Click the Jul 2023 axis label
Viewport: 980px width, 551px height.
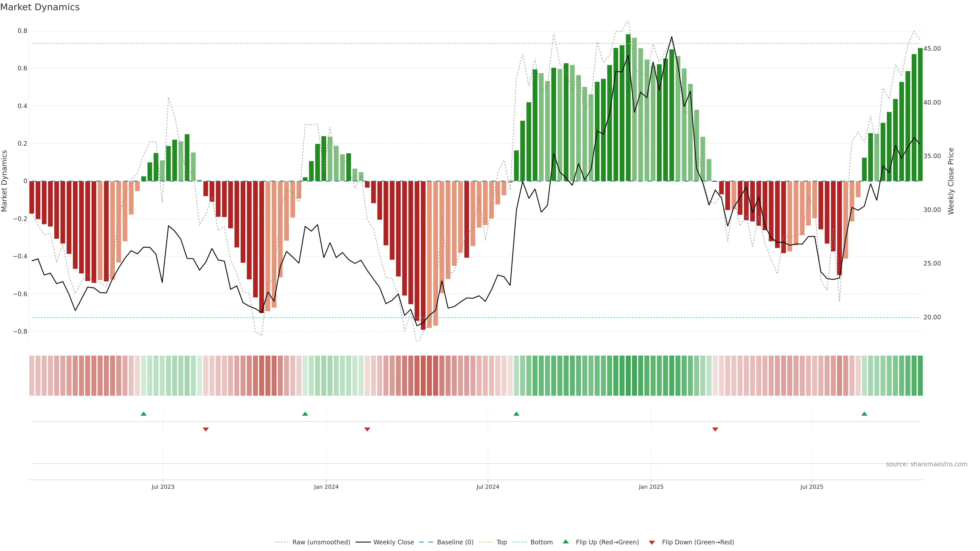pos(163,487)
